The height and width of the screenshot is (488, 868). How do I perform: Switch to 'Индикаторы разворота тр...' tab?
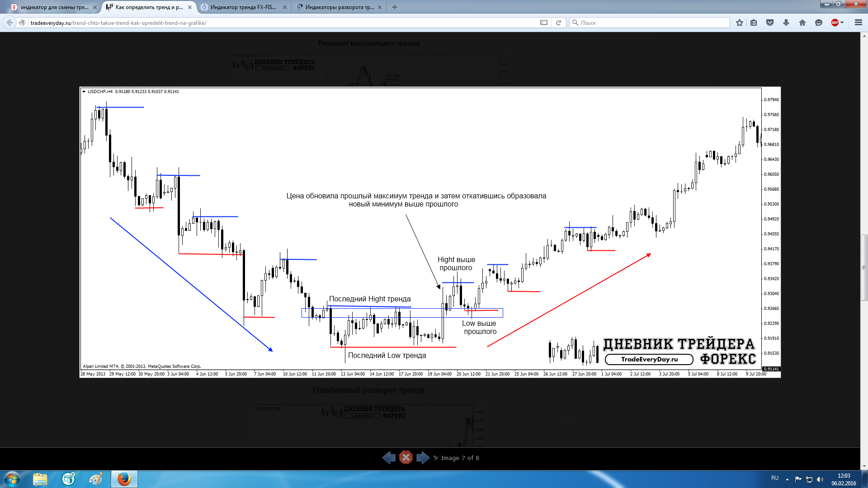[x=339, y=7]
